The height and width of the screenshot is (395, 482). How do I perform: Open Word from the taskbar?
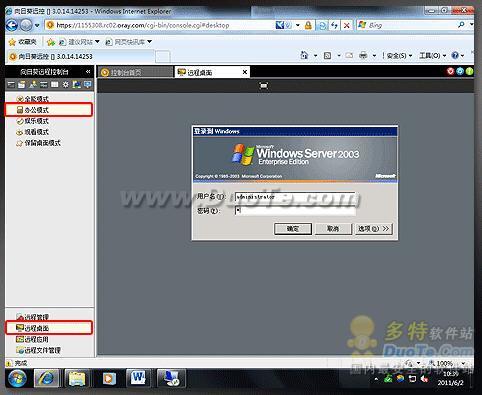pos(138,378)
